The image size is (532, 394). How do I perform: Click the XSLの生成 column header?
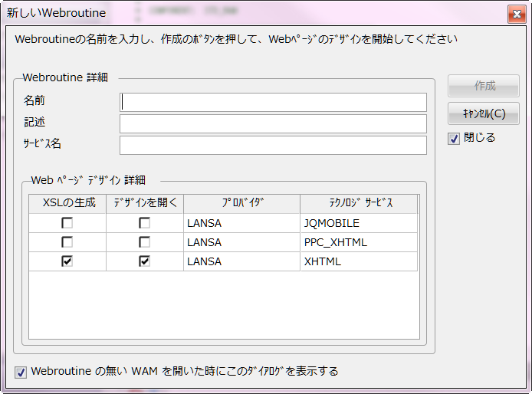click(x=67, y=203)
